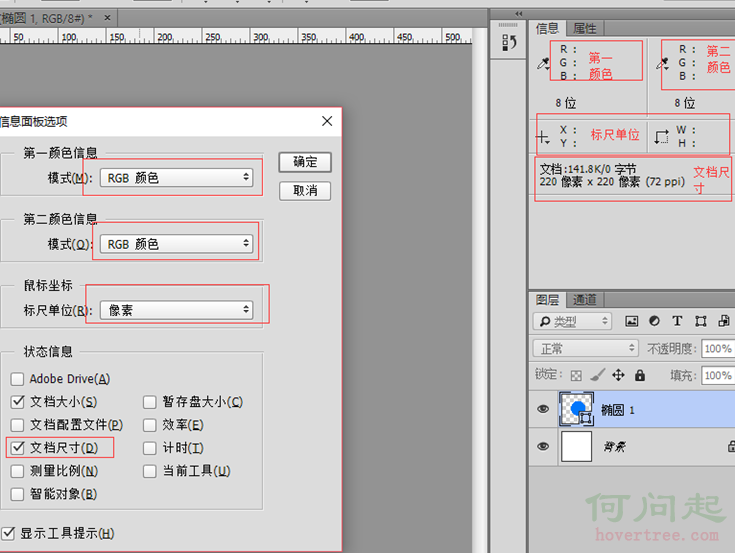Switch to the 信息 panel tab
735x553 pixels.
pyautogui.click(x=548, y=29)
